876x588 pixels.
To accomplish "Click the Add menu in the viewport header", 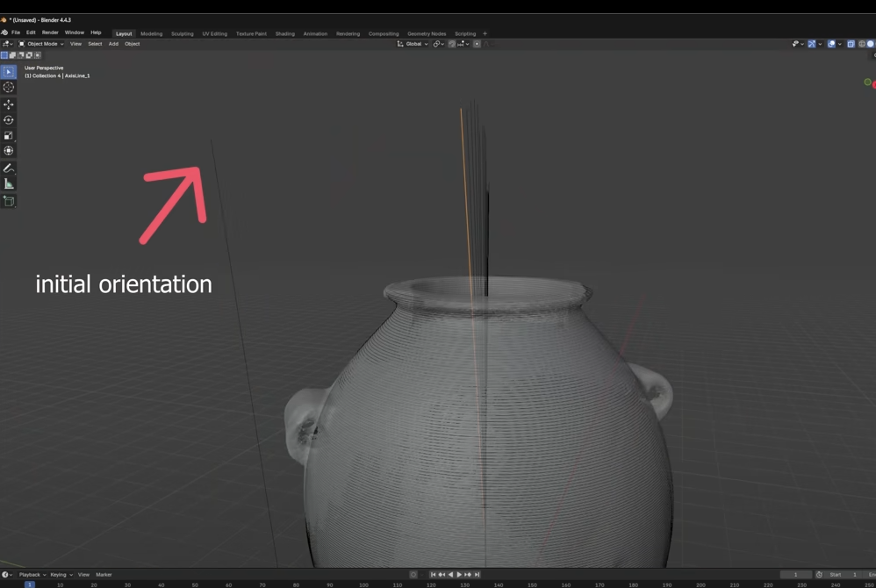I will 113,44.
